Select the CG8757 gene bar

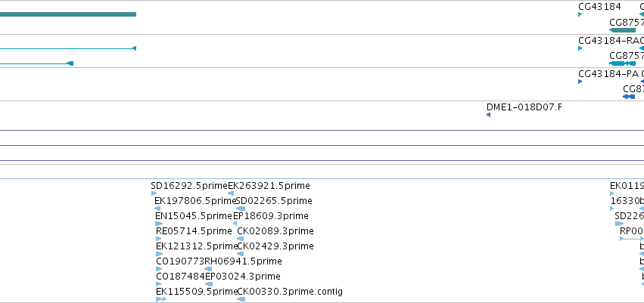click(622, 30)
